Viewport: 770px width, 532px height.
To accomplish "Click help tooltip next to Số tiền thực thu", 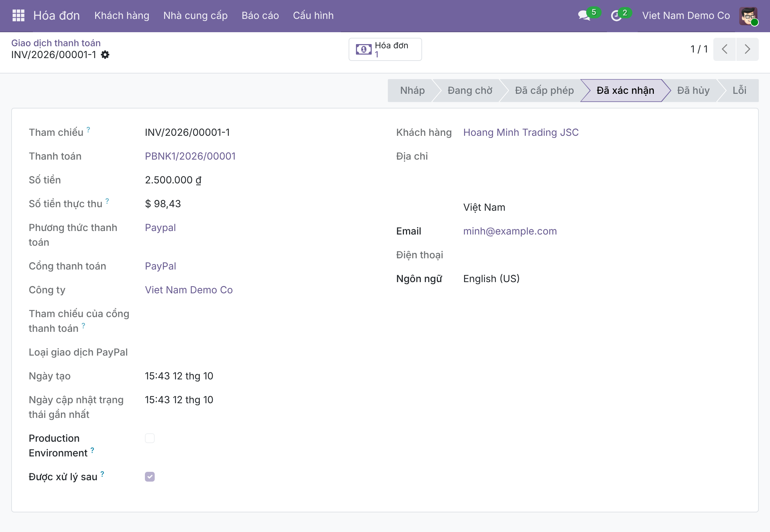I will (107, 201).
